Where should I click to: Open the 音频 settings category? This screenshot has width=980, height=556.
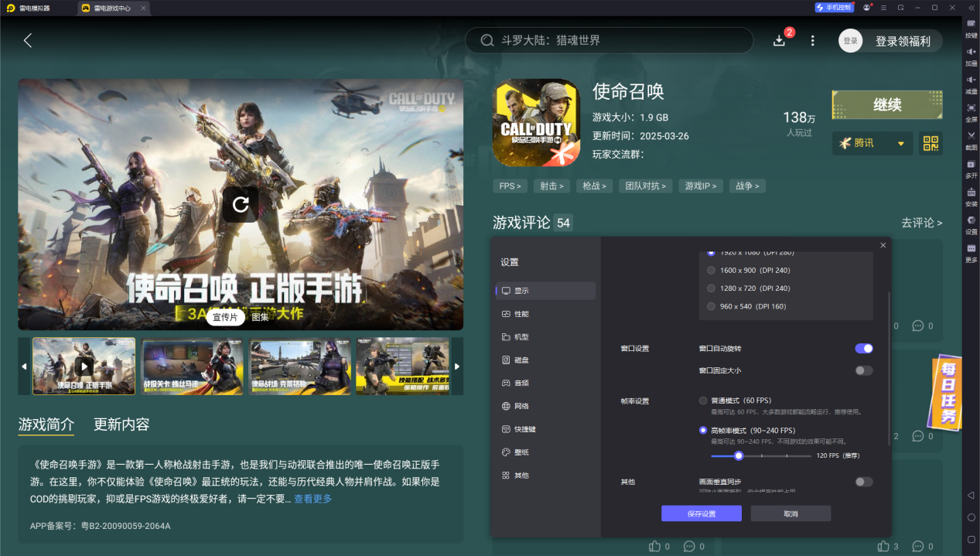(545, 383)
